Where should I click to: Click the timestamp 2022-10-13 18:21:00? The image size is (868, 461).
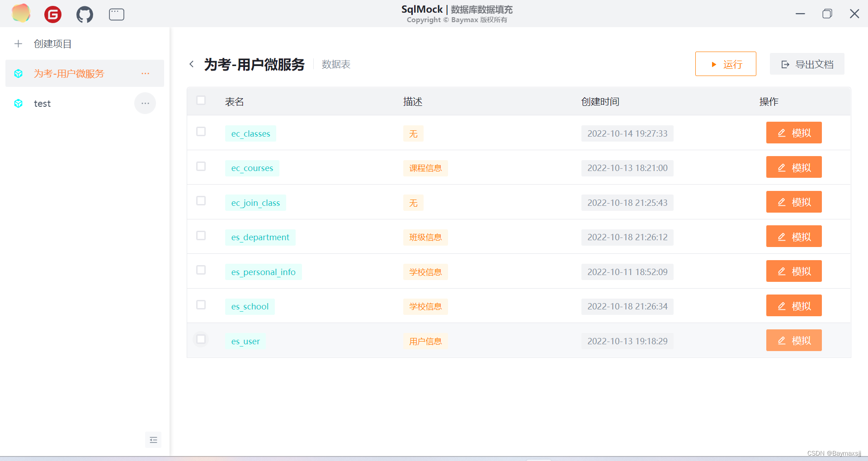click(x=627, y=168)
